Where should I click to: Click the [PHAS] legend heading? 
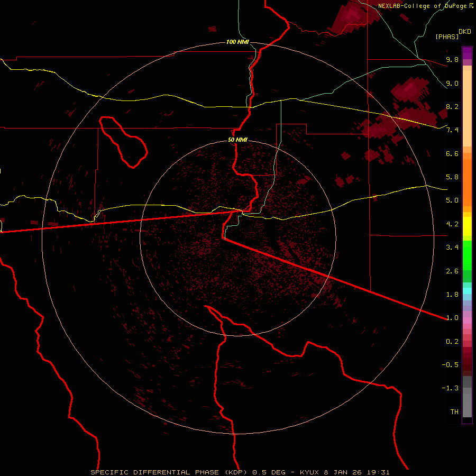(x=447, y=36)
